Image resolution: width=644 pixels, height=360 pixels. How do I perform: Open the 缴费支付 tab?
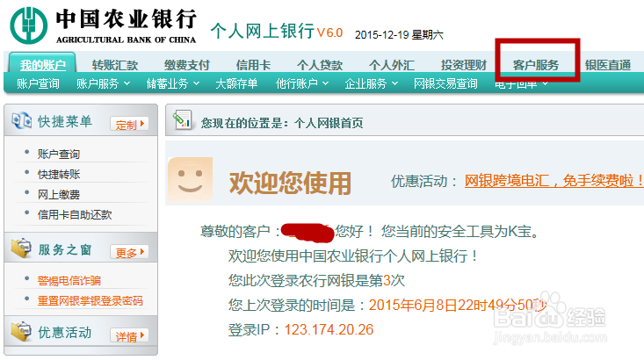point(187,65)
